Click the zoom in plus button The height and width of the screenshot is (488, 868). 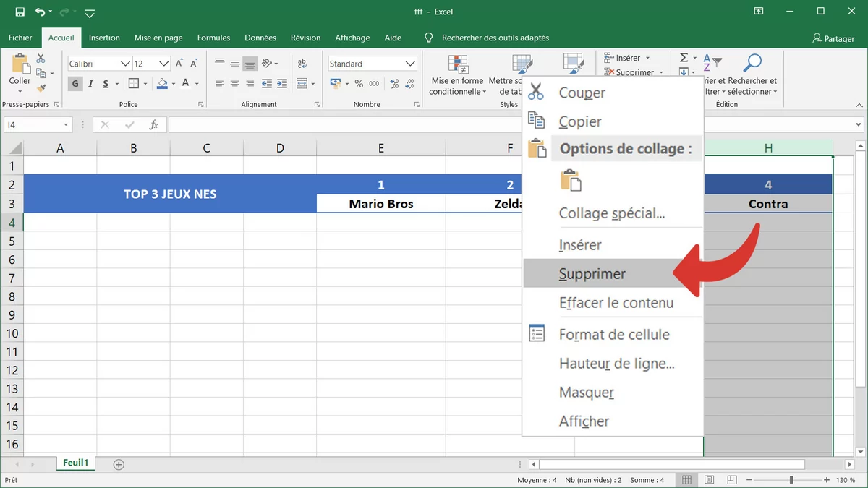(x=828, y=480)
